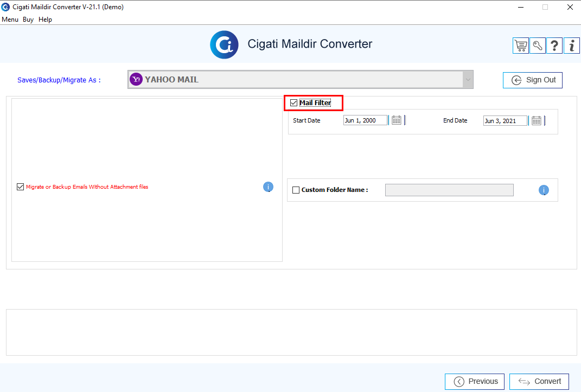581x392 pixels.
Task: Open Start Date calendar picker
Action: 397,120
